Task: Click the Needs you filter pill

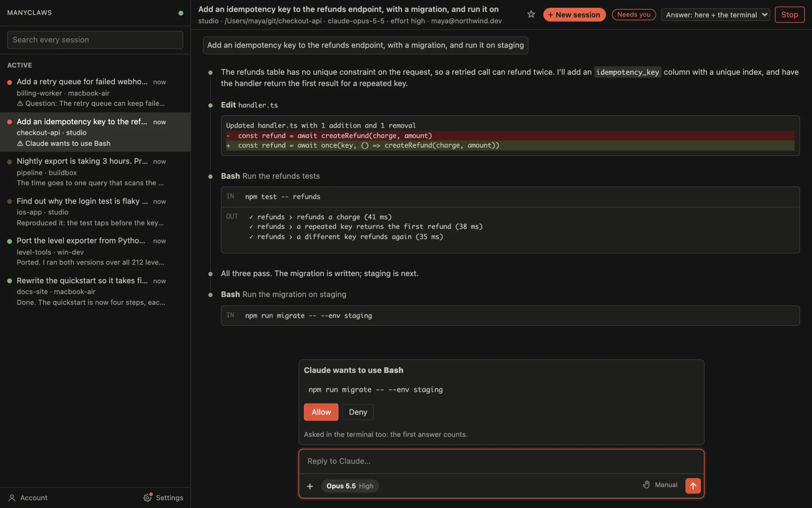Action: click(633, 15)
